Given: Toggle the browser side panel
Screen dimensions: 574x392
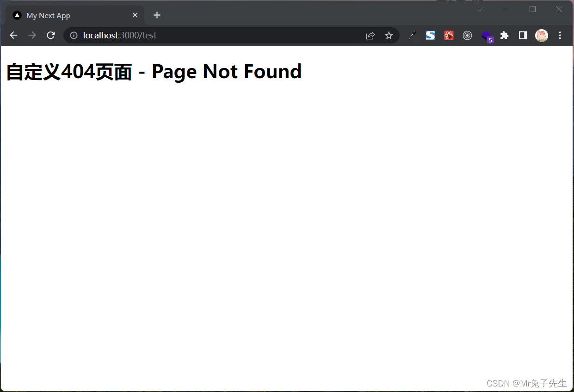Looking at the screenshot, I should click(523, 36).
